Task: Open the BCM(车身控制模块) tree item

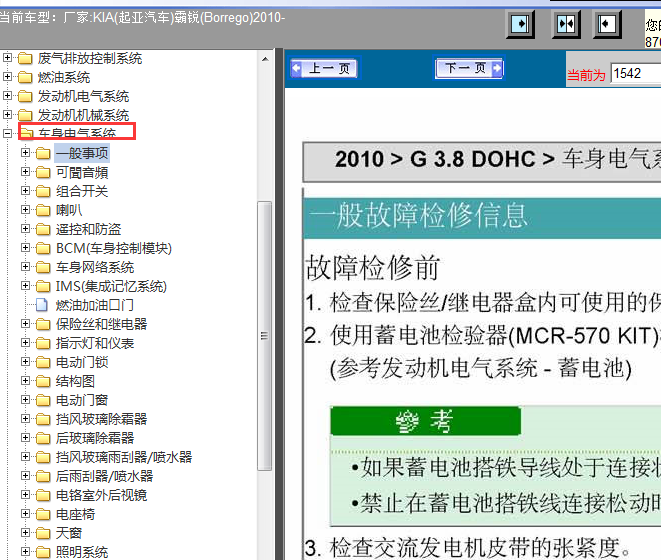Action: pos(114,248)
